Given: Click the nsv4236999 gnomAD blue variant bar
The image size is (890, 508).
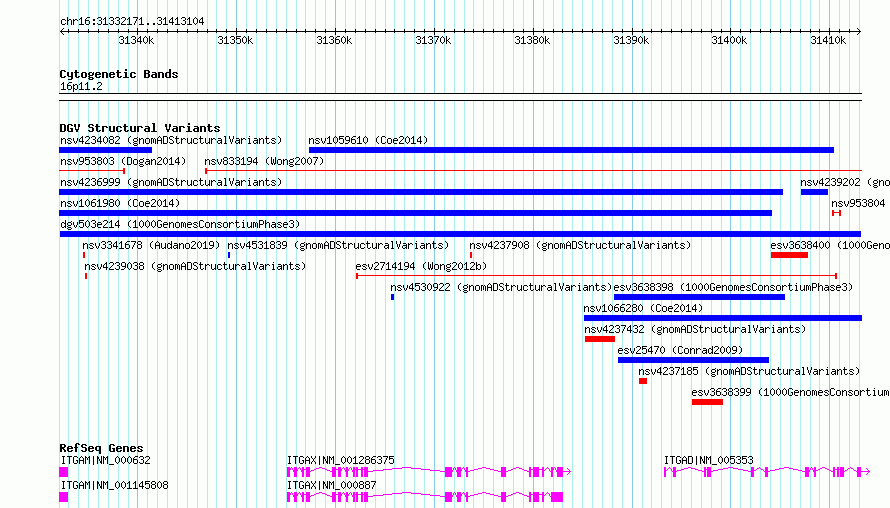Looking at the screenshot, I should (421, 192).
